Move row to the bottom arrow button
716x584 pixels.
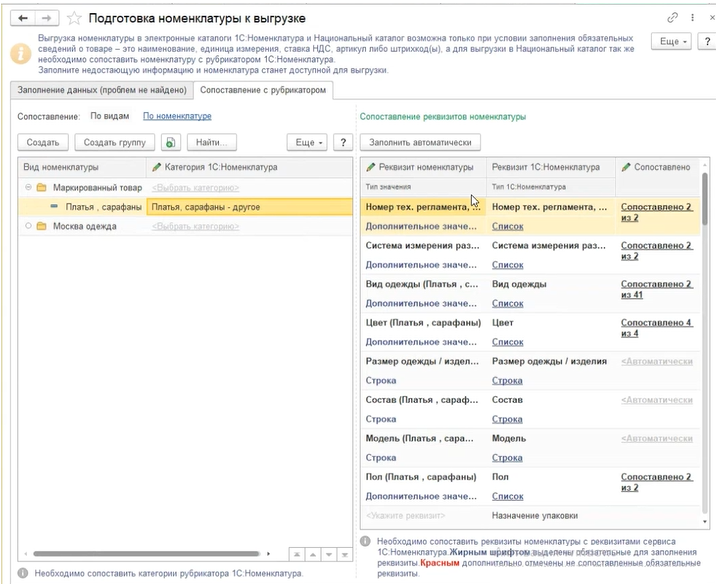pyautogui.click(x=345, y=555)
